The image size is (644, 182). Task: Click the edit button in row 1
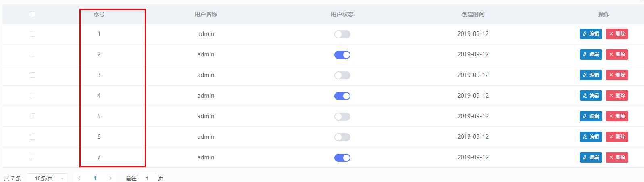coord(590,34)
